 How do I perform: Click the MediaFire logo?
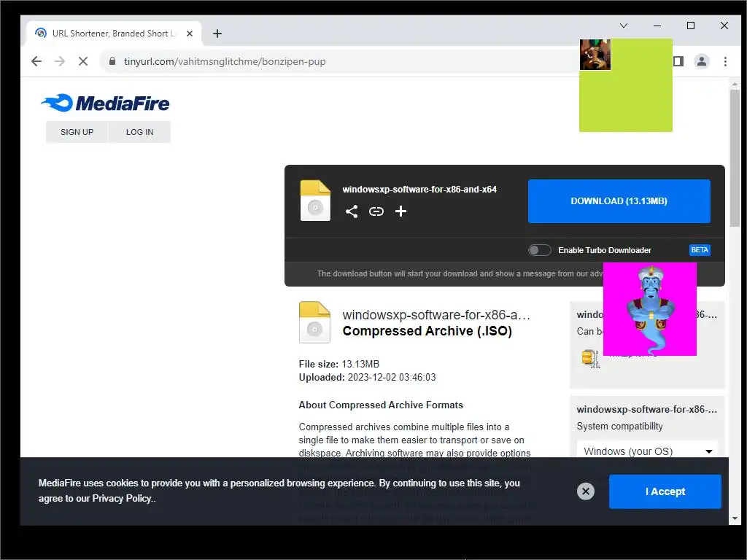(105, 103)
